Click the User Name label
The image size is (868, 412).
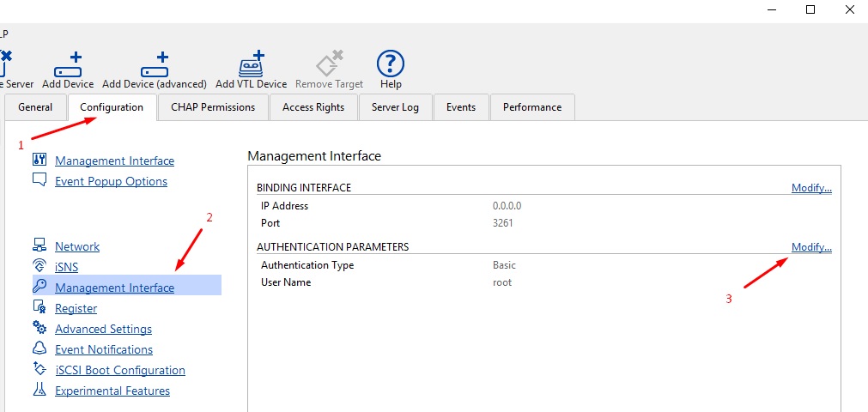click(286, 282)
